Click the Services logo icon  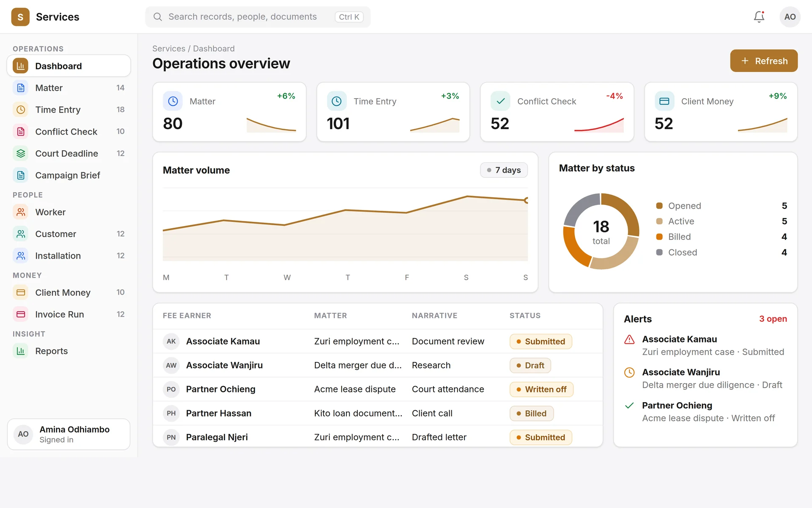point(20,17)
